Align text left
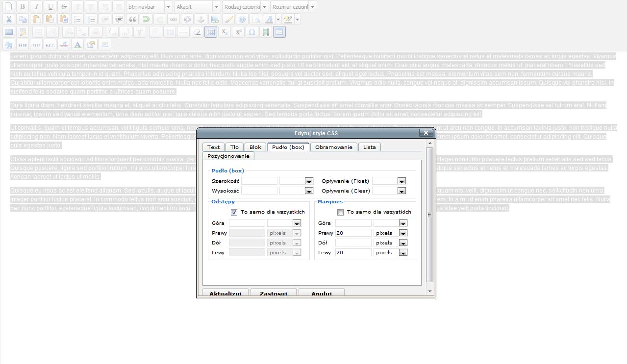The width and height of the screenshot is (627, 364). [x=77, y=6]
